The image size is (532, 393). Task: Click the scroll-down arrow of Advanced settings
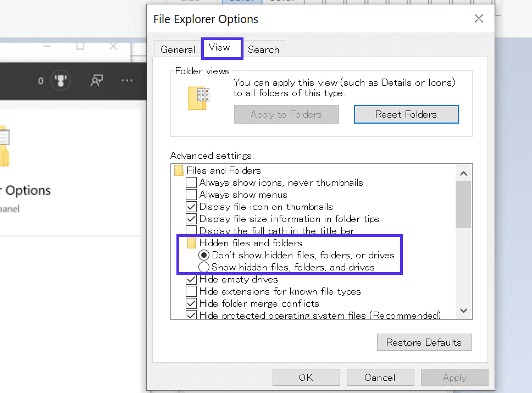(463, 311)
